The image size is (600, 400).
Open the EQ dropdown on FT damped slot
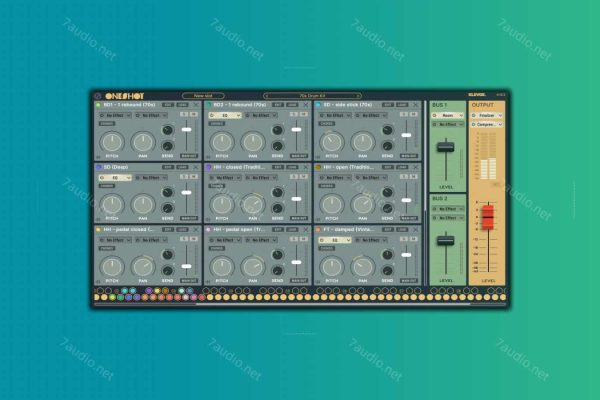[335, 240]
